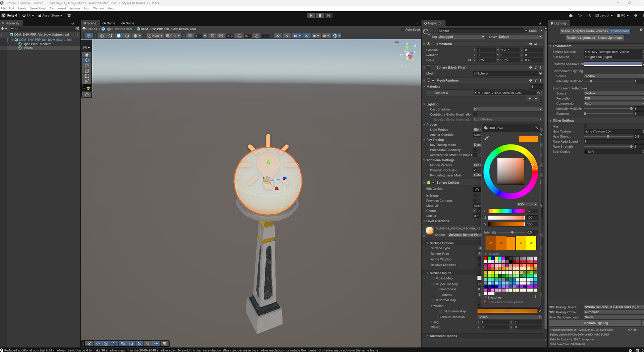Select wireframe draw mode icon

tap(102, 36)
